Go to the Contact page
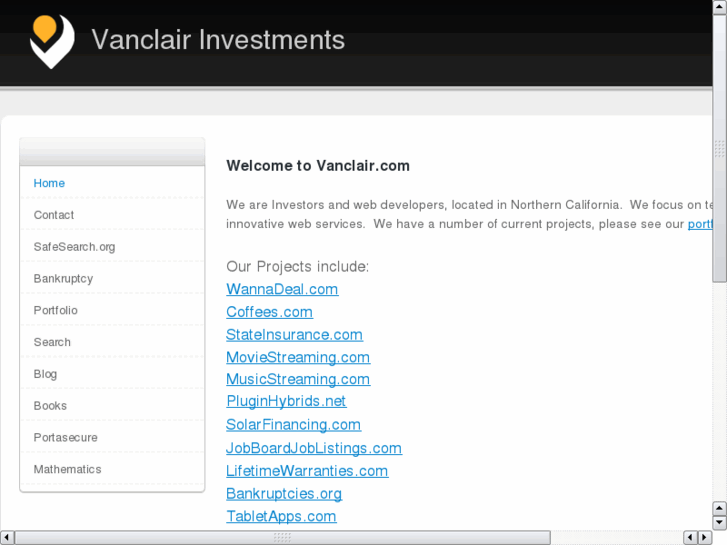The height and width of the screenshot is (545, 727). [x=54, y=215]
